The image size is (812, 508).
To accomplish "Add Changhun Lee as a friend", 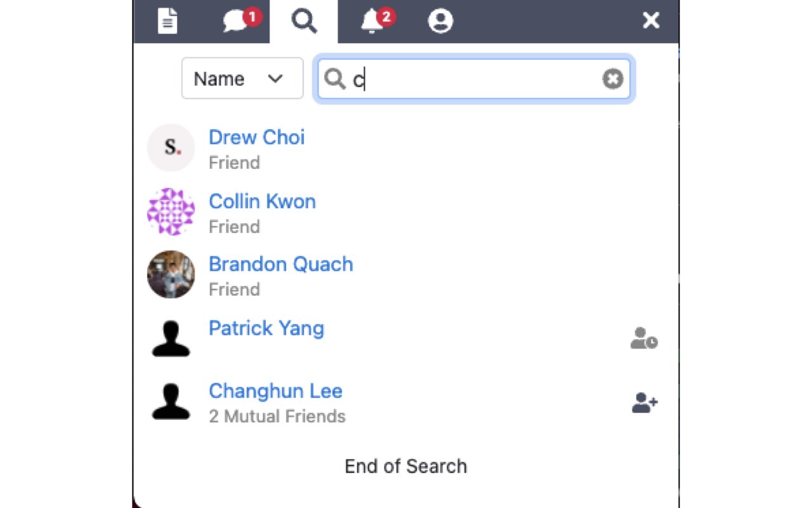I will click(645, 403).
